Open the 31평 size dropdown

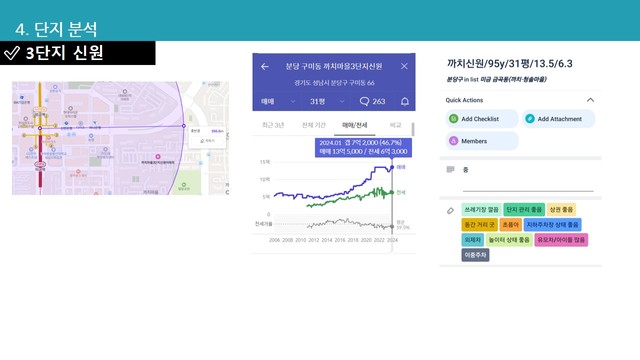coord(327,101)
